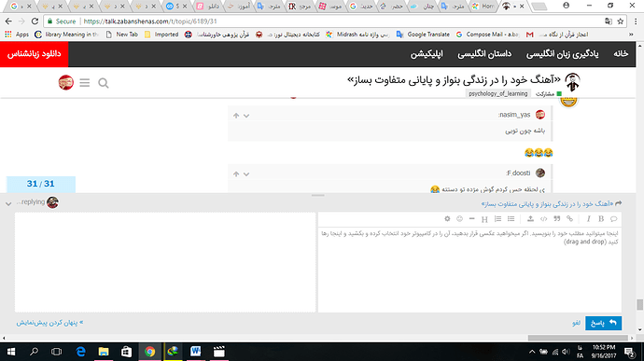
Task: Open Word from the taskbar
Action: [x=196, y=352]
